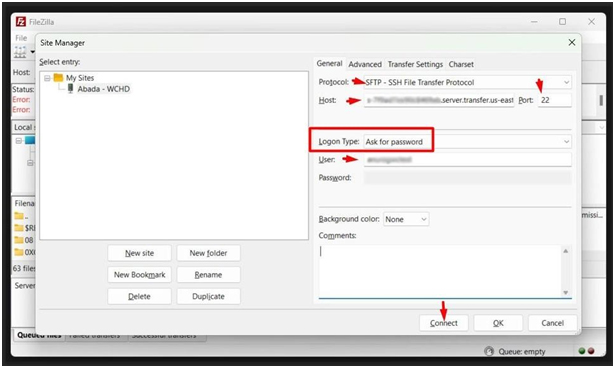615x368 pixels.
Task: Open the 08 folder in local file list
Action: [x=24, y=240]
